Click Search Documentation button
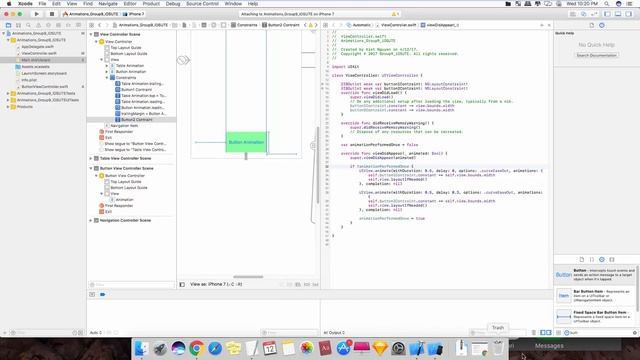The width and height of the screenshot is (640, 360). [596, 55]
